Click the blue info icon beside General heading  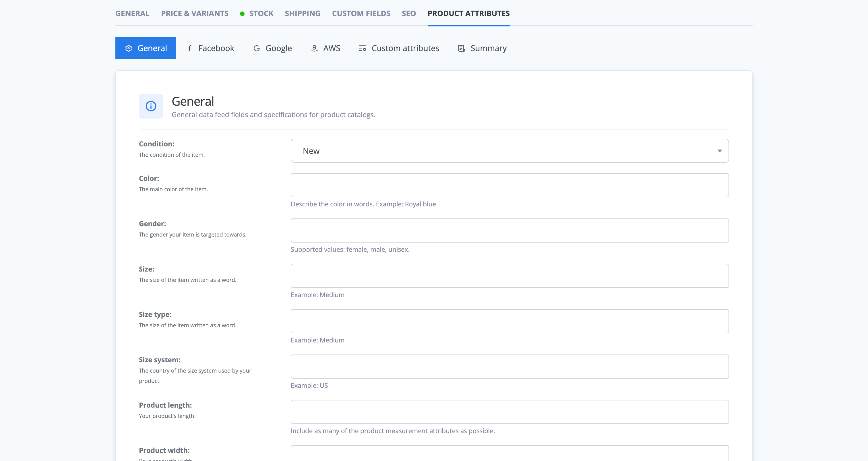tap(151, 106)
